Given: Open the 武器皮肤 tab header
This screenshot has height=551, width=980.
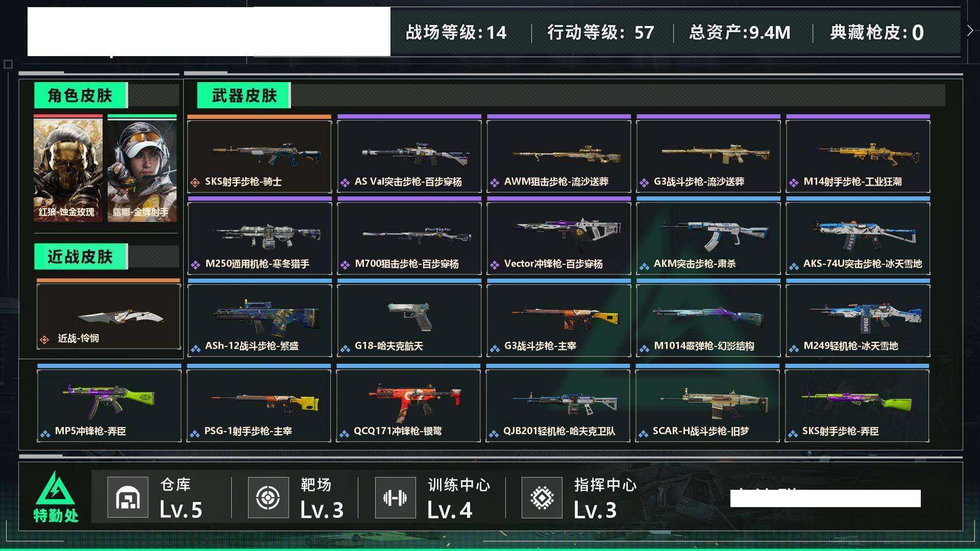Looking at the screenshot, I should [x=244, y=95].
